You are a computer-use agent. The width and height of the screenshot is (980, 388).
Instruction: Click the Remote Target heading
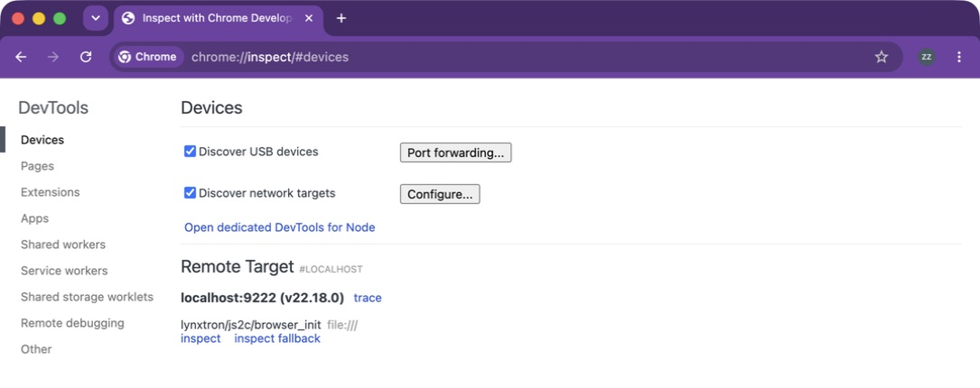[x=237, y=267]
